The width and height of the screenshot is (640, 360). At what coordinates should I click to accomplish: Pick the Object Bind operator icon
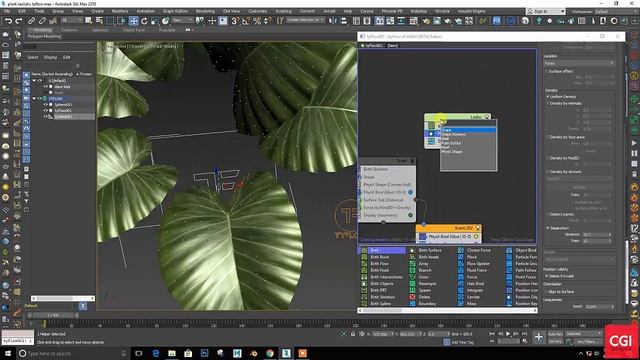pos(509,250)
